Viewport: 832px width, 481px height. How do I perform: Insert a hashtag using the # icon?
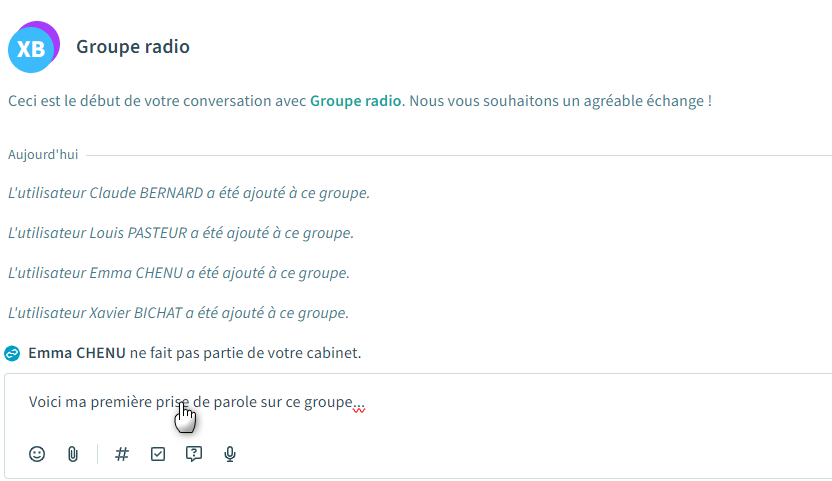coord(122,454)
